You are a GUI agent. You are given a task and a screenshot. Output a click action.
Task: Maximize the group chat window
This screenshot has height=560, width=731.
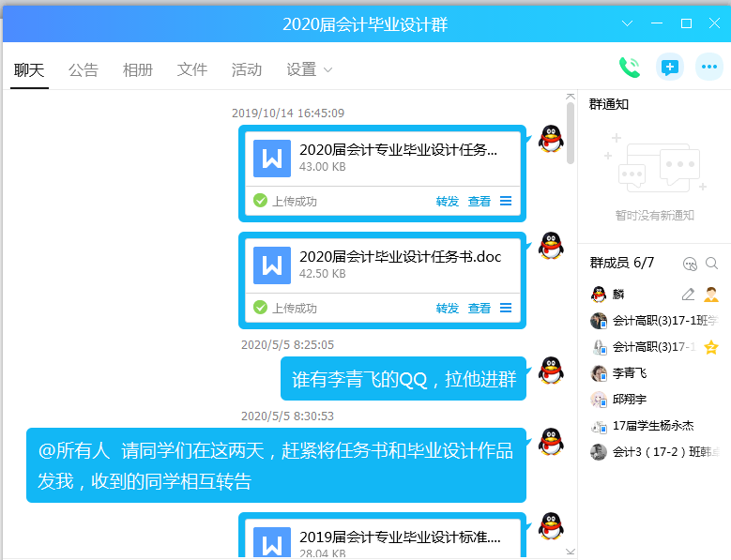[x=686, y=23]
